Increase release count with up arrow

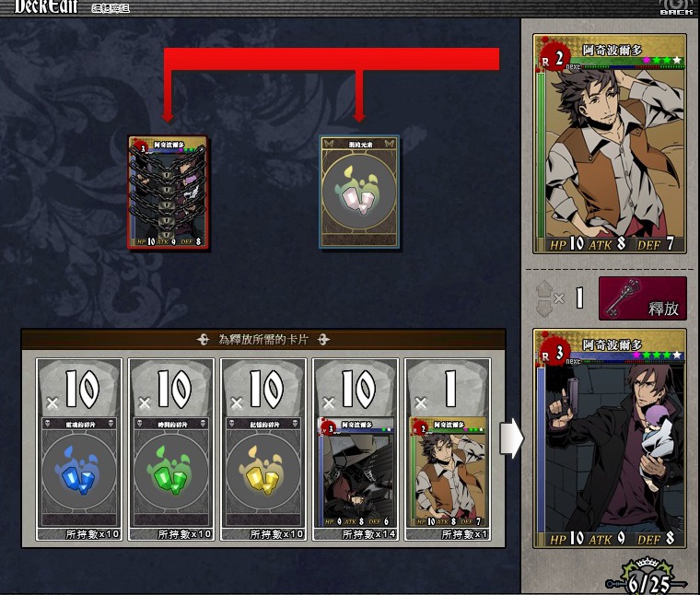tap(544, 289)
